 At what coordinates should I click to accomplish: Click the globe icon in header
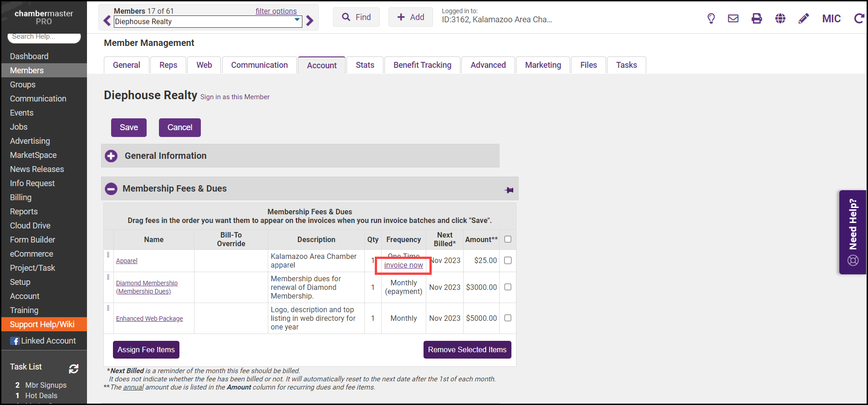780,19
